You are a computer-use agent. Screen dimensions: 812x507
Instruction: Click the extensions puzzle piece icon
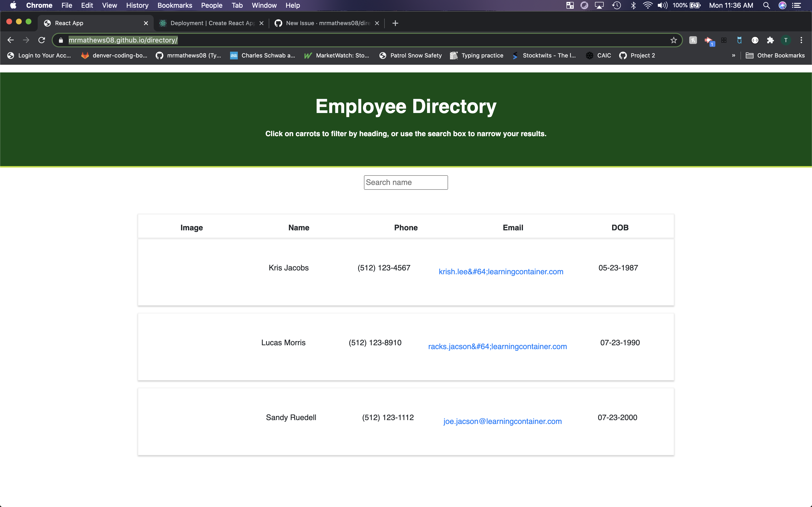(770, 40)
